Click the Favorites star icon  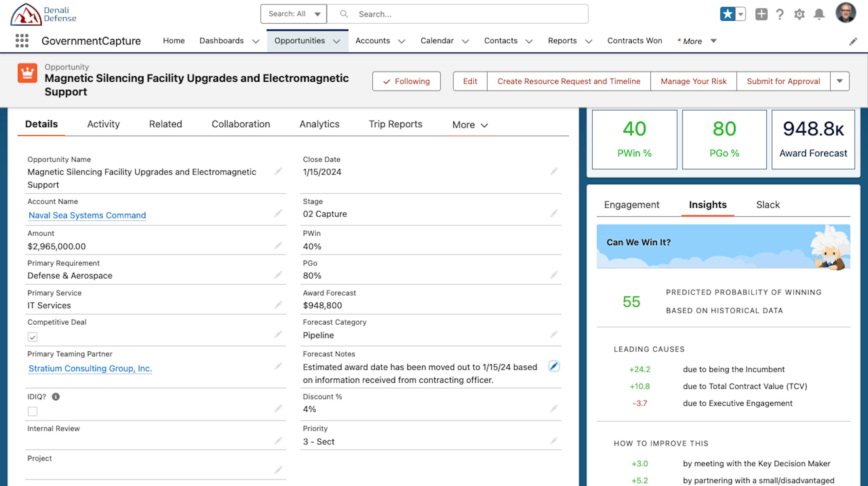point(727,14)
